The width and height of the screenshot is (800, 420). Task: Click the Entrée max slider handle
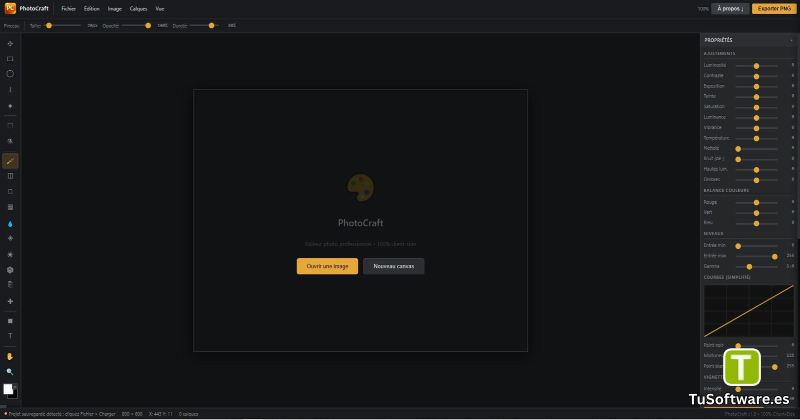tap(774, 257)
